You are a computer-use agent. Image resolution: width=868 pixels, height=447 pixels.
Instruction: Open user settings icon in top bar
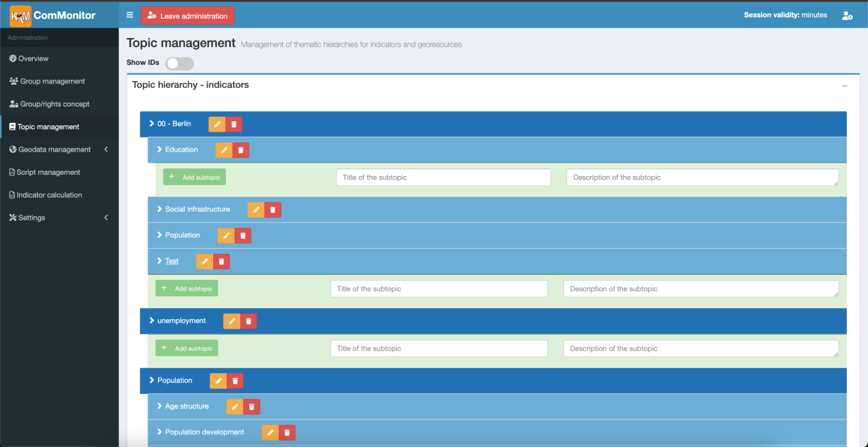tap(847, 16)
